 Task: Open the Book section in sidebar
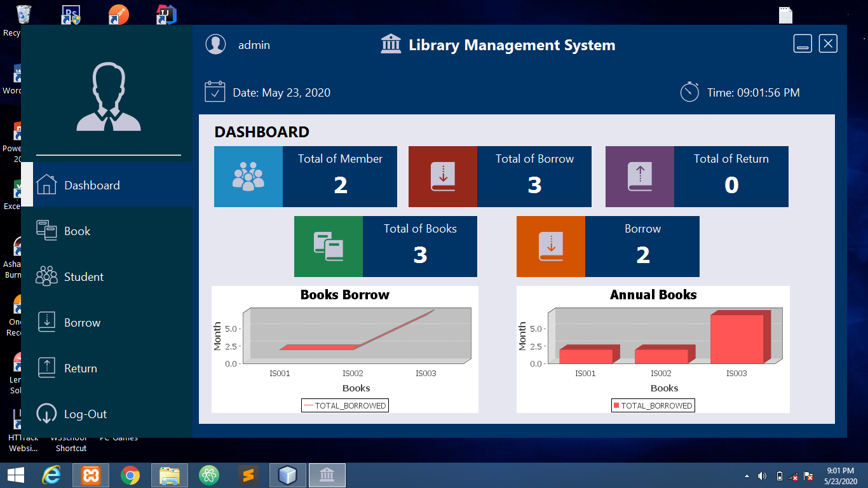click(77, 231)
